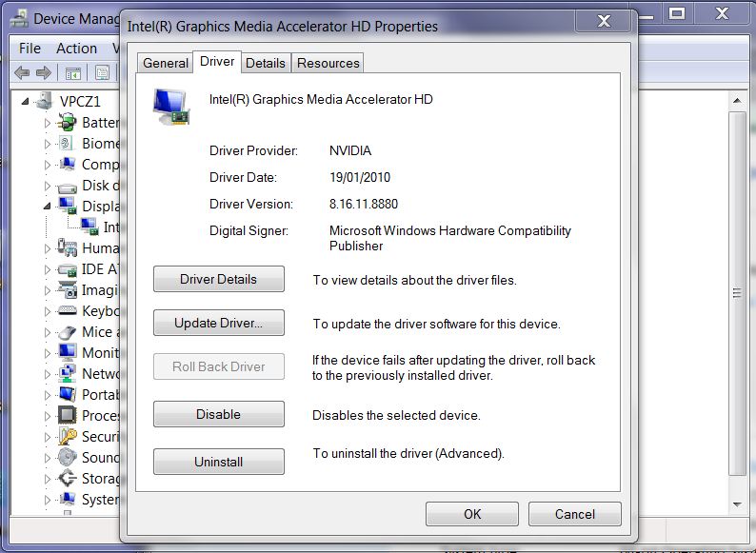Screen dimensions: 756x553
Task: Click the Biometric devices fingerprint icon
Action: [66, 143]
